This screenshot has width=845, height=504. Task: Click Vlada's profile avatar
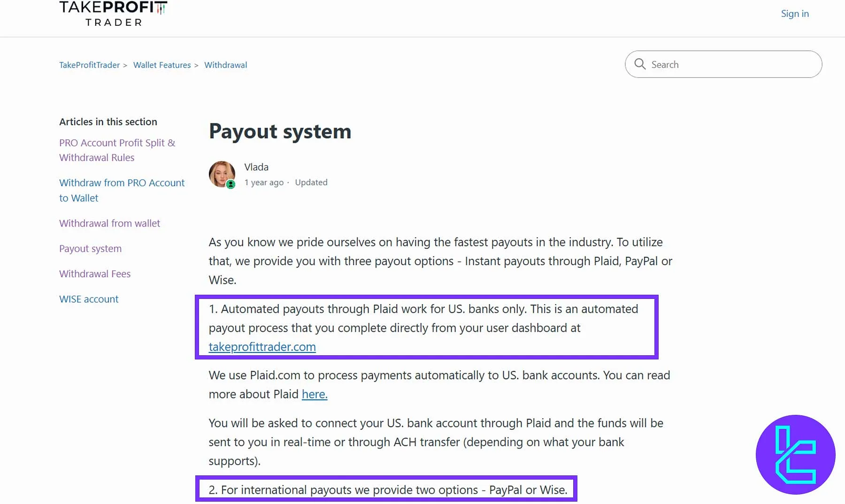click(x=222, y=174)
